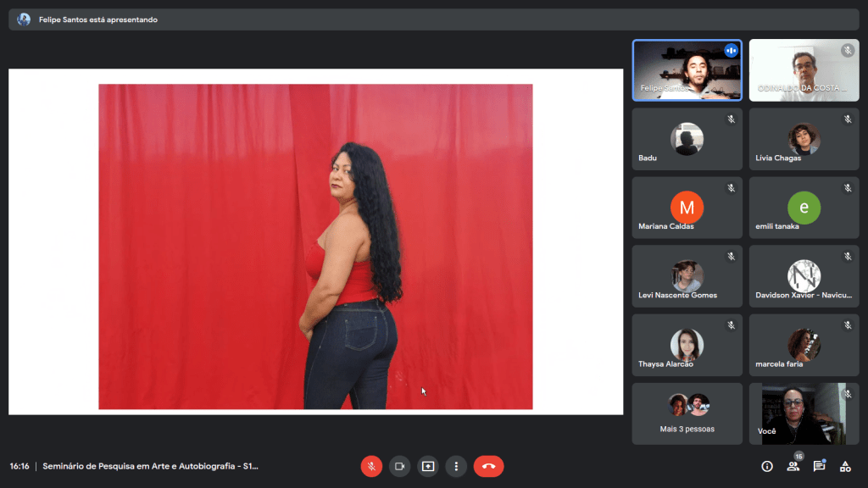Click the presented slide image
Image resolution: width=868 pixels, height=488 pixels.
tap(315, 246)
